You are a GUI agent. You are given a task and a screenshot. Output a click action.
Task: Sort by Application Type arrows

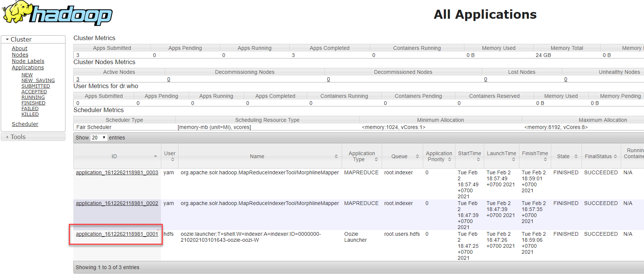(x=376, y=160)
